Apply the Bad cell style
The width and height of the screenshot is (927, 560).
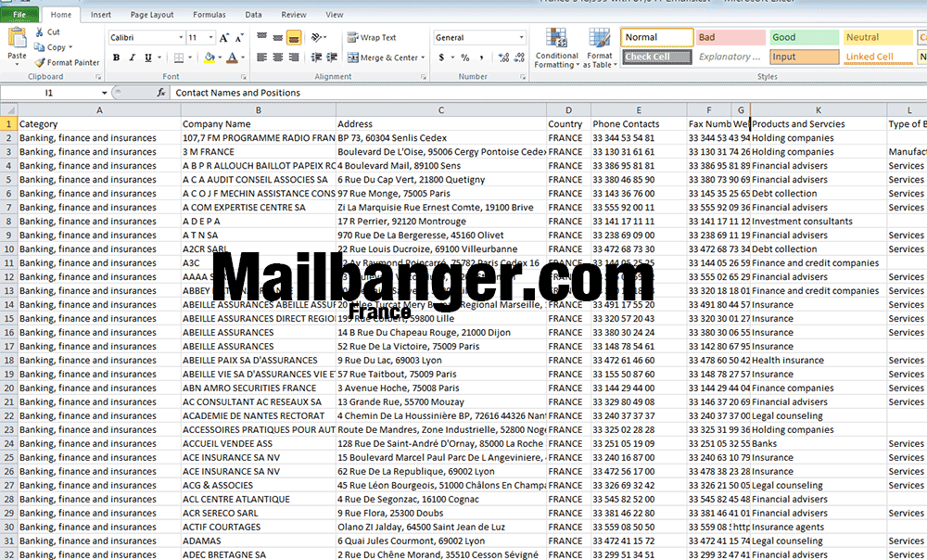pos(730,37)
